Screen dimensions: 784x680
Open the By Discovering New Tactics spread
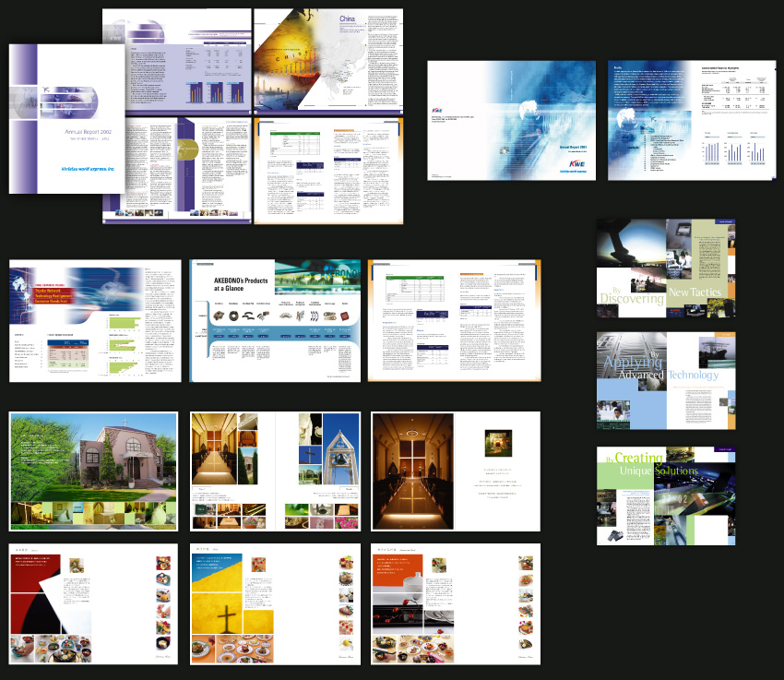(666, 268)
